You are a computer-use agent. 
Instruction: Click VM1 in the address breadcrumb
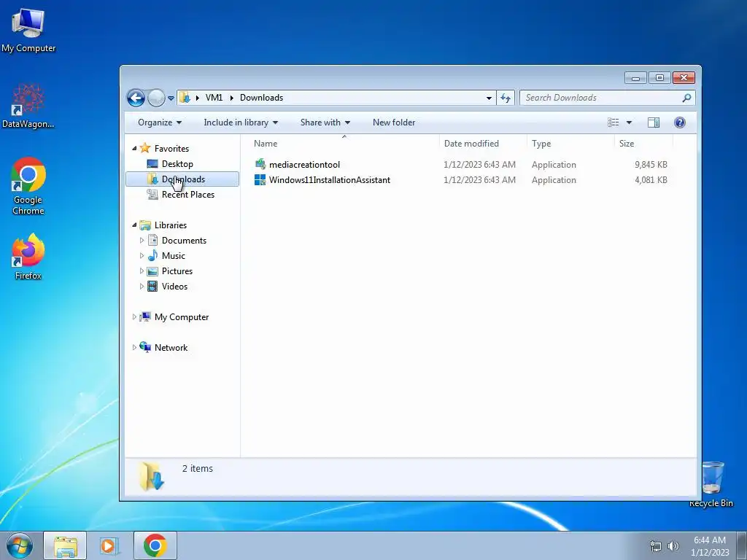pyautogui.click(x=214, y=98)
